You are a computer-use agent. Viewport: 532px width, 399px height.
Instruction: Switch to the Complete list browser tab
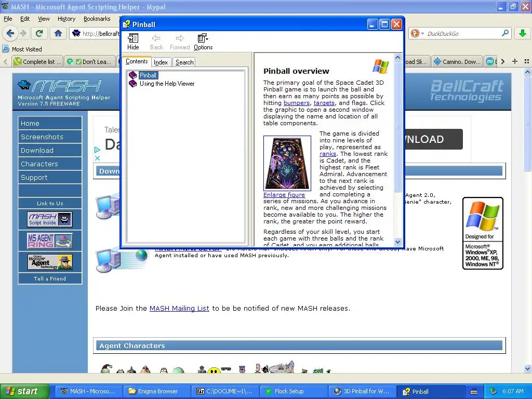point(37,61)
